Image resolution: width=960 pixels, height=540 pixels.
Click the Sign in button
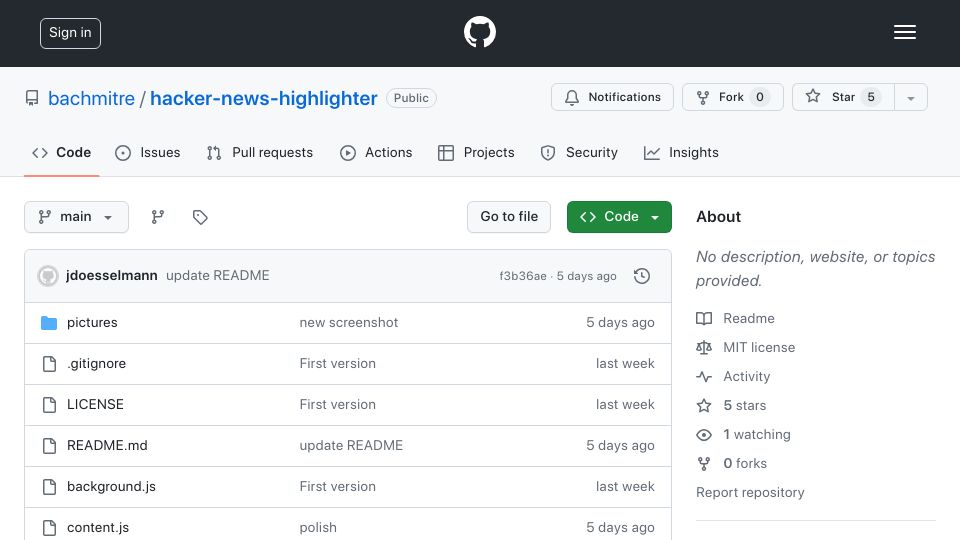click(x=70, y=33)
